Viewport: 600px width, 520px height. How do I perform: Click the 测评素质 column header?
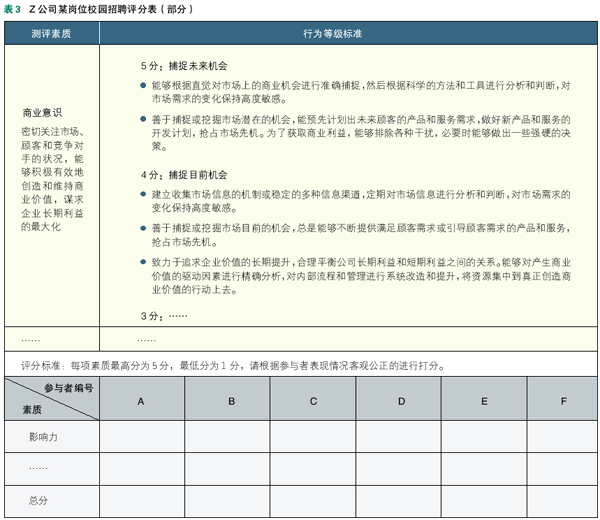51,33
